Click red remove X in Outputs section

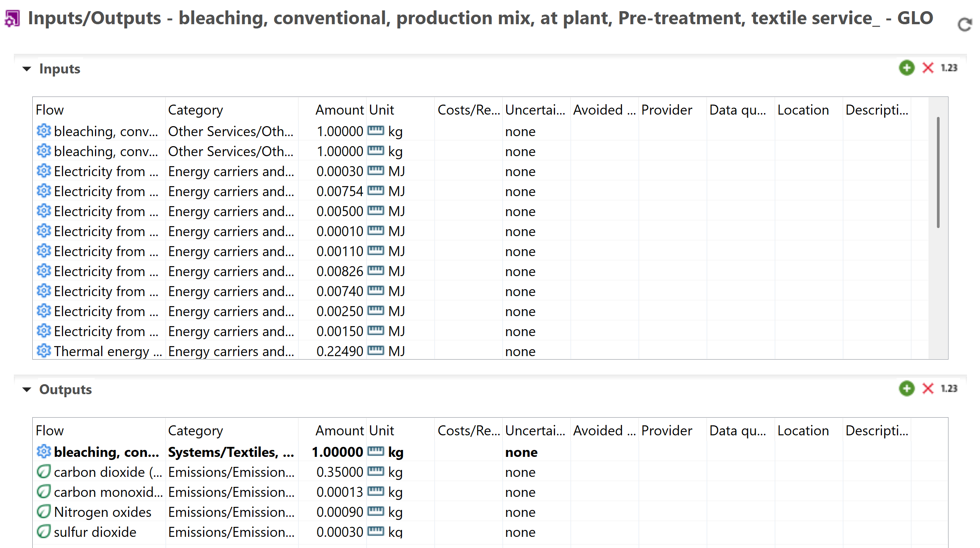[x=928, y=388]
